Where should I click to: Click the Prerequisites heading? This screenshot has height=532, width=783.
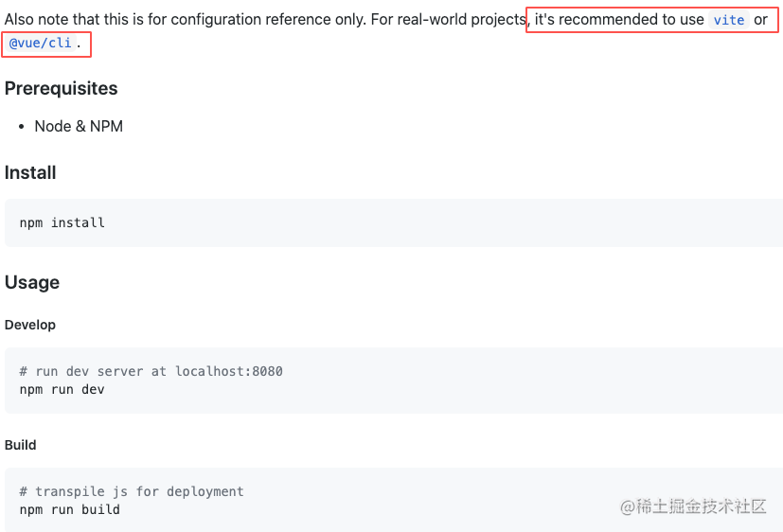point(61,88)
